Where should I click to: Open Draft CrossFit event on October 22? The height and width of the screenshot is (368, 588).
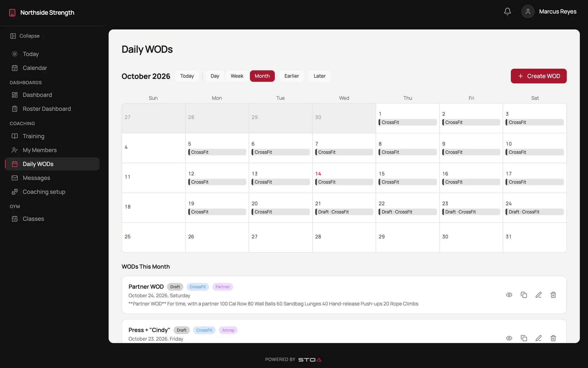(x=408, y=212)
